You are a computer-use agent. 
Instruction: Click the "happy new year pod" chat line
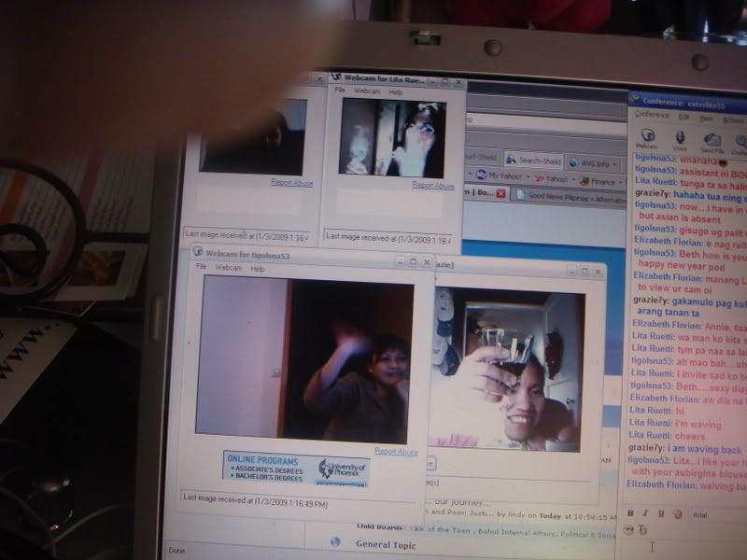pos(682,265)
